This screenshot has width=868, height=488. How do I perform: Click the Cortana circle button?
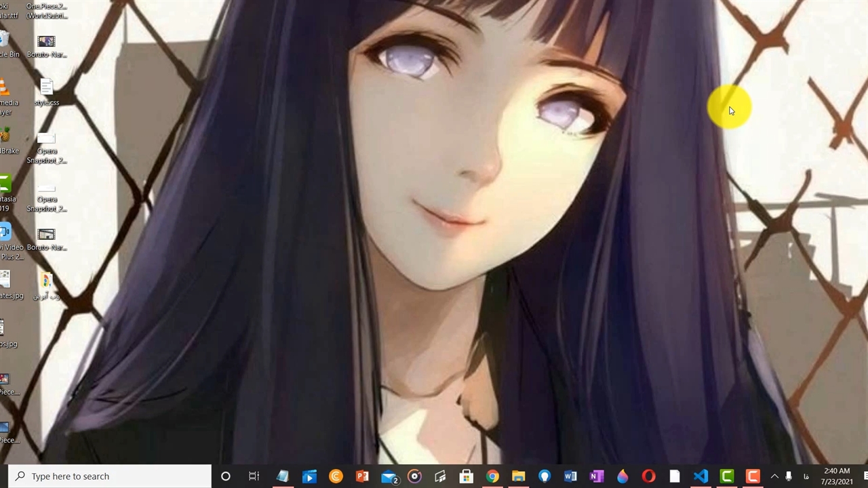[226, 476]
